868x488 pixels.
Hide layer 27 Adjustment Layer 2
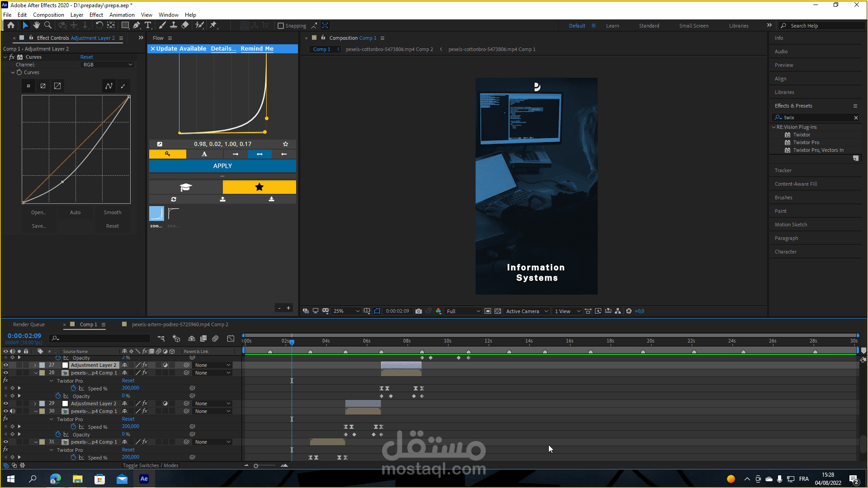pyautogui.click(x=6, y=365)
